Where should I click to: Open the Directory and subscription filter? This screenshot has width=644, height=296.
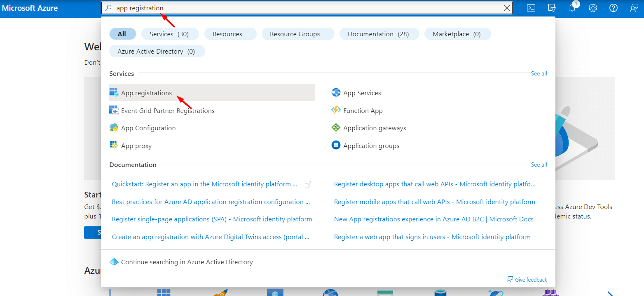(552, 7)
